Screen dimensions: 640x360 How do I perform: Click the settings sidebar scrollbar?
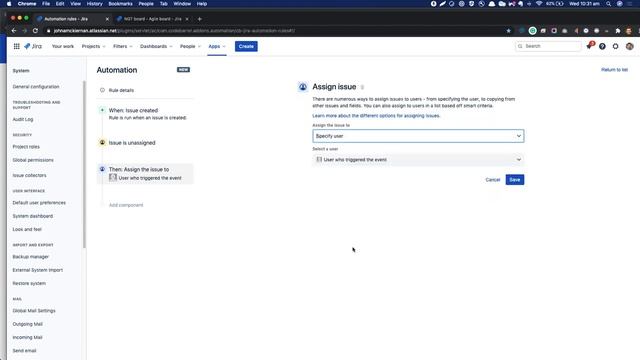pyautogui.click(x=84, y=163)
